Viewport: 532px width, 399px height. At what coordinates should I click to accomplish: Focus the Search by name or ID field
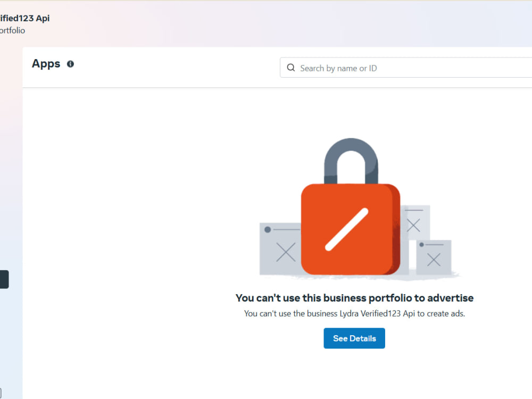406,68
